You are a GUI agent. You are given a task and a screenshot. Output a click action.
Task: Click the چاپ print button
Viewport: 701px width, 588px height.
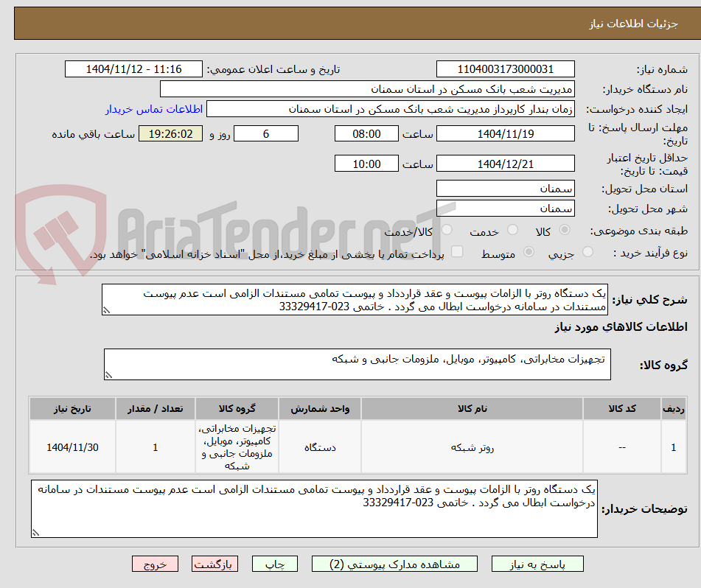click(x=275, y=564)
